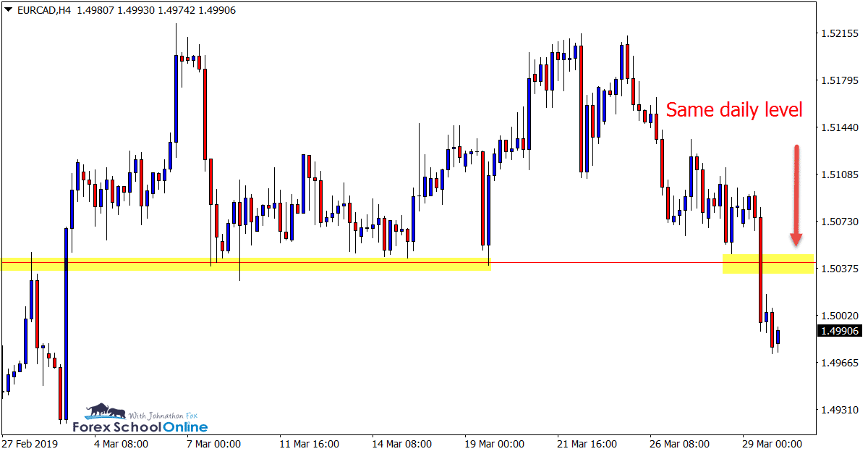Click the 1.52155 price axis label

tap(840, 33)
